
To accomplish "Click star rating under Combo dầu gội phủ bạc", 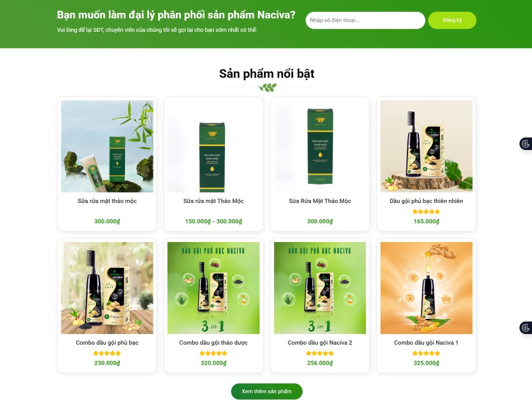I will point(107,353).
